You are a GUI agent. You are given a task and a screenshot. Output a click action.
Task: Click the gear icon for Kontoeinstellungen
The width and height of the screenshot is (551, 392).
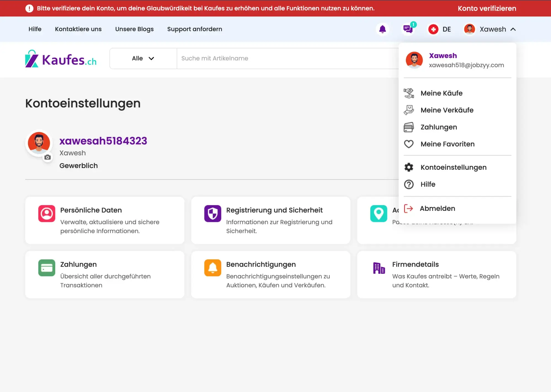click(409, 167)
